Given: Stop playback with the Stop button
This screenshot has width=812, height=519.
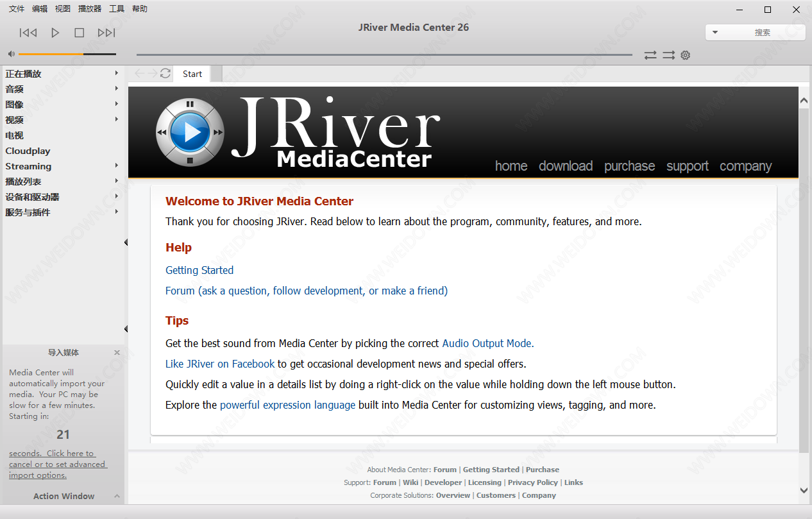Looking at the screenshot, I should coord(80,33).
